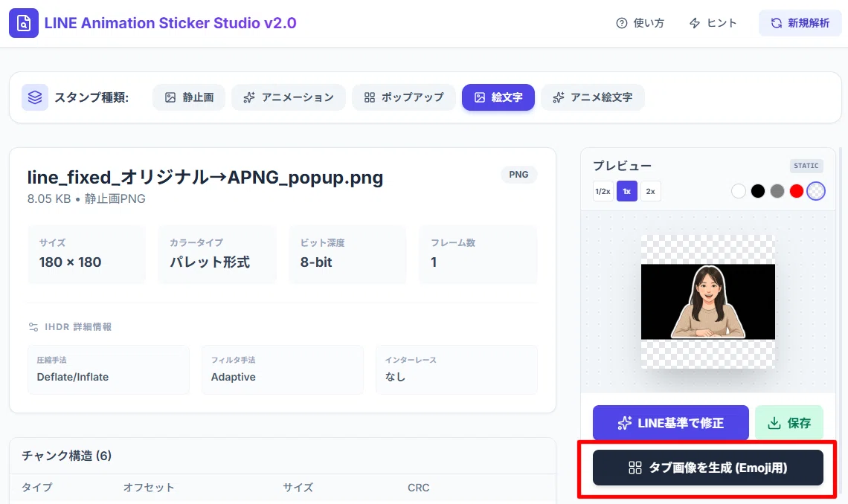The image size is (848, 504).
Task: Click the 新規解析 button
Action: [800, 23]
